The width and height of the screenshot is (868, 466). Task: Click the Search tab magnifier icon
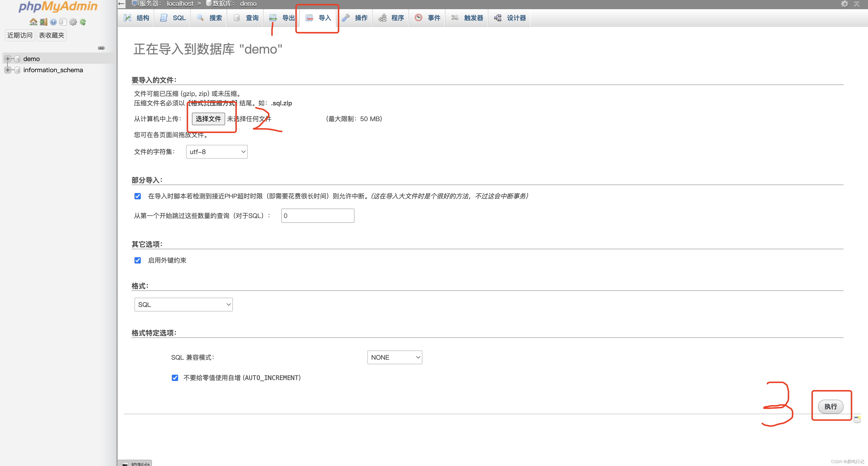(200, 17)
